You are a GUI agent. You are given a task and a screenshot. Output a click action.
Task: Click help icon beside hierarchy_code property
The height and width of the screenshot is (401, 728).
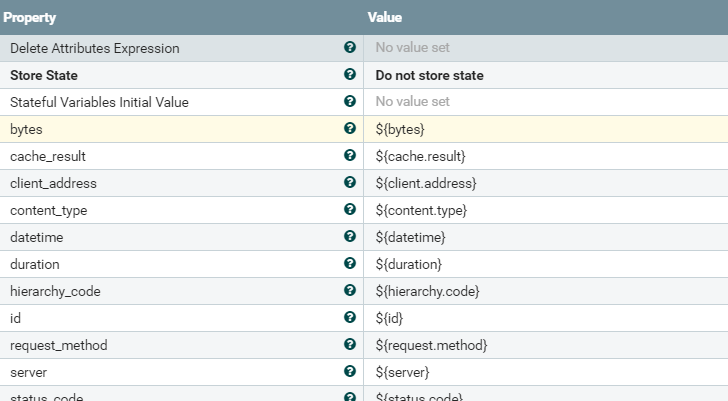[350, 290]
